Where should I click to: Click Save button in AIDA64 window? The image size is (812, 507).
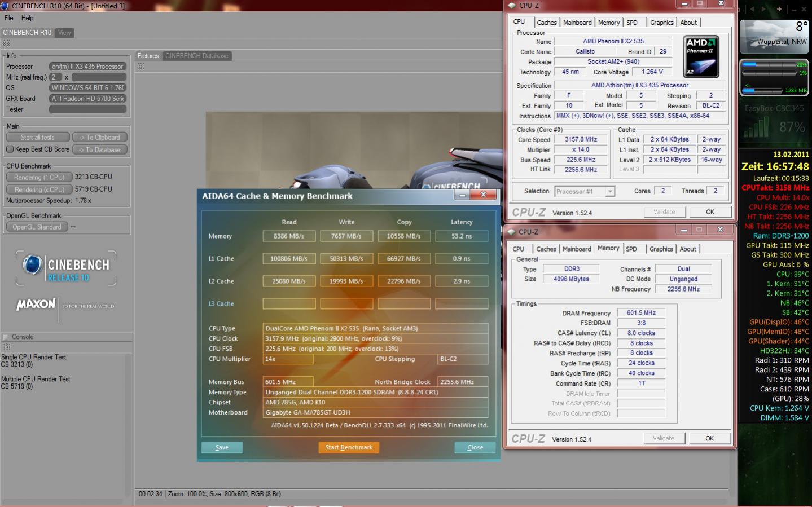[222, 447]
